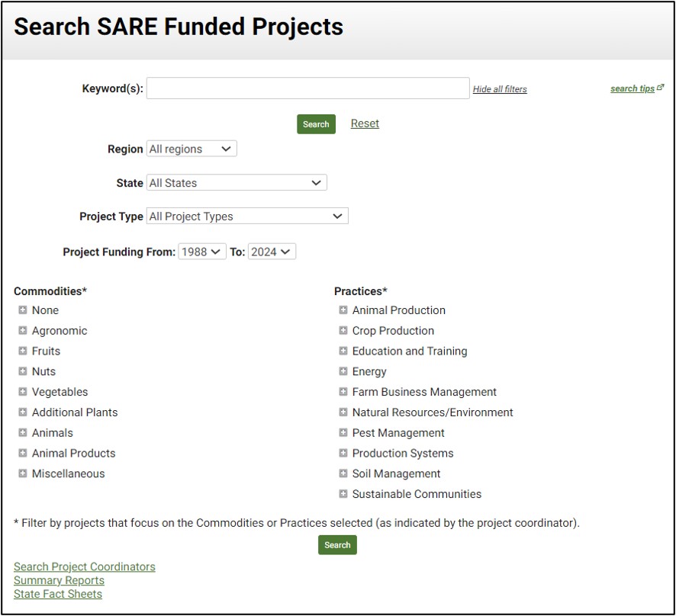
Task: Click the plus icon beside Vegetables
Action: pos(23,392)
